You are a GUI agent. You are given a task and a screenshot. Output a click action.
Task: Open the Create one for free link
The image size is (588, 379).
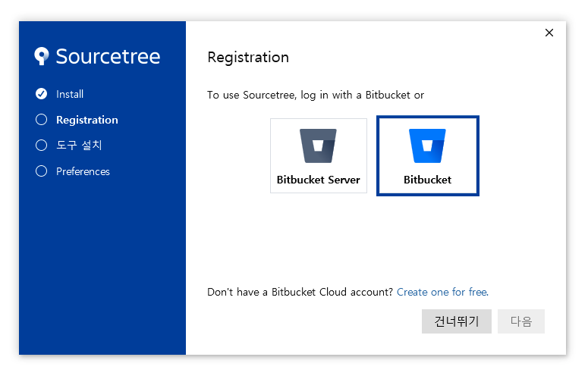point(442,292)
